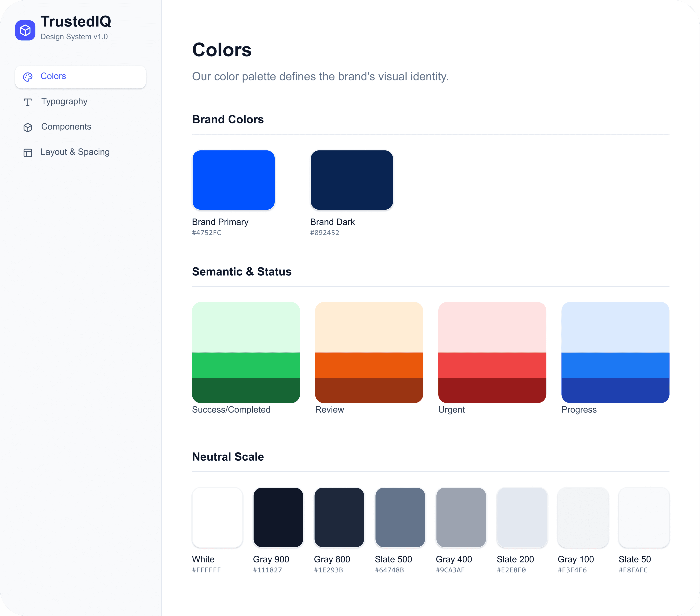Viewport: 700px width, 616px height.
Task: Click the TrustedIQ cube logo icon
Action: 25,30
